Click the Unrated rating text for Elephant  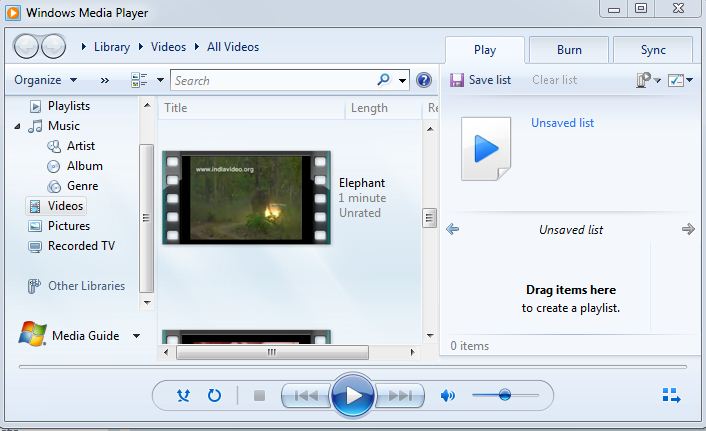click(360, 213)
